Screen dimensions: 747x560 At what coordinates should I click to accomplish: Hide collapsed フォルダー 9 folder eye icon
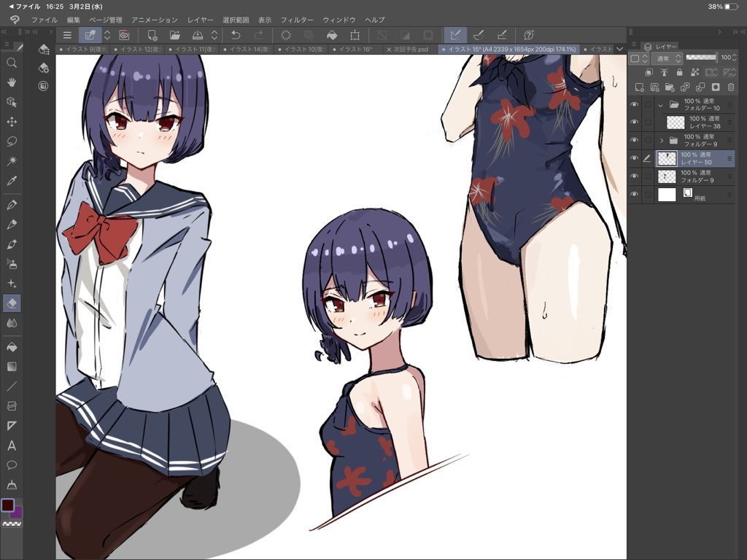coord(634,141)
